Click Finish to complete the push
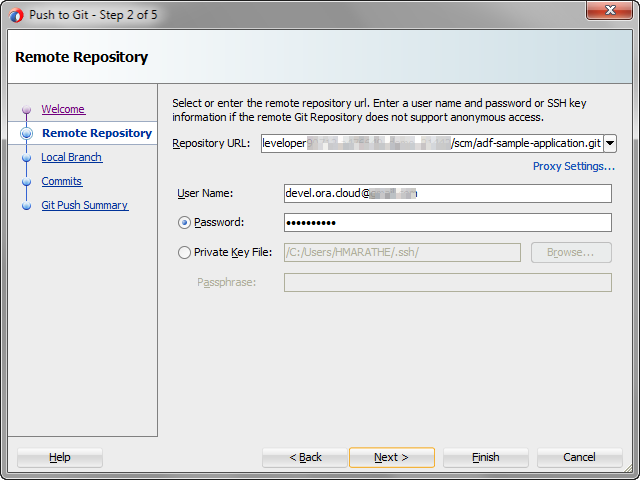Screen dimensions: 640x480 (486, 457)
